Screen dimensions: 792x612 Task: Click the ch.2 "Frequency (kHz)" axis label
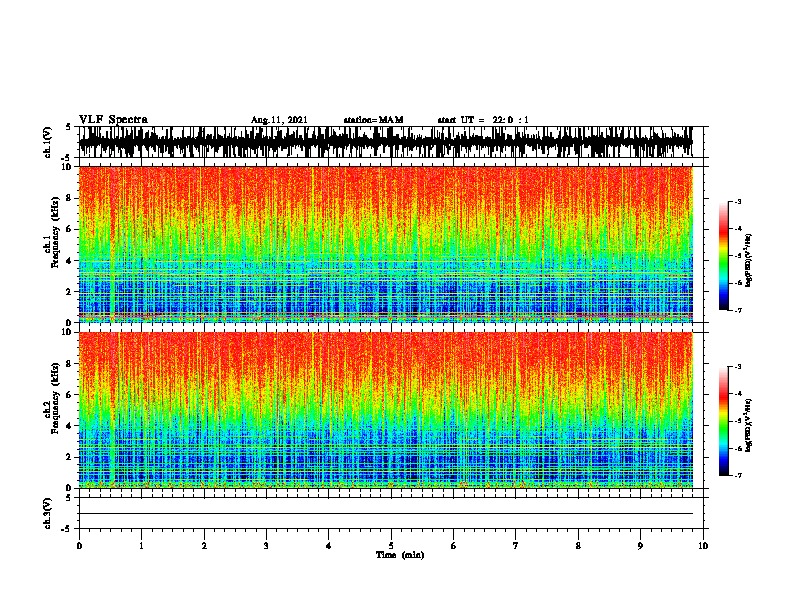click(x=55, y=398)
